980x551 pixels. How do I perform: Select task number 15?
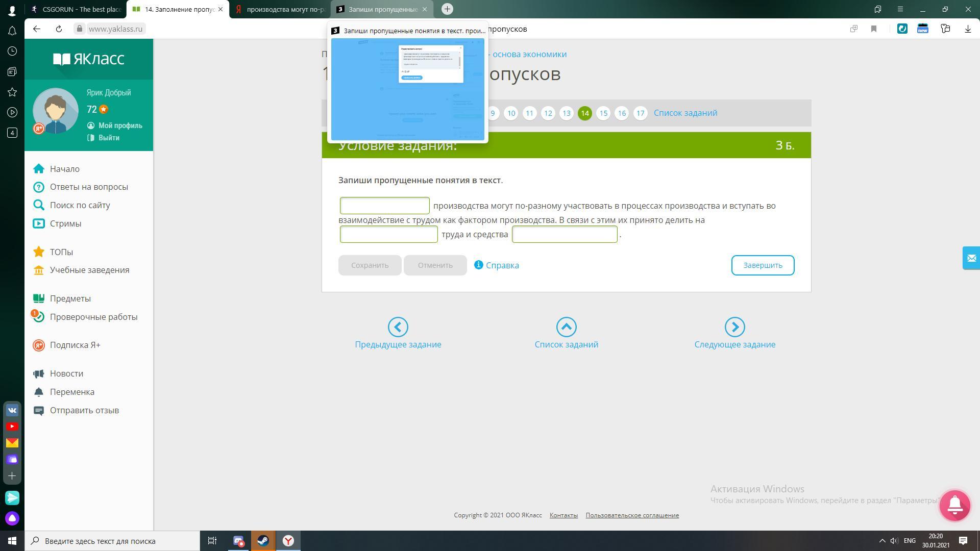tap(603, 113)
